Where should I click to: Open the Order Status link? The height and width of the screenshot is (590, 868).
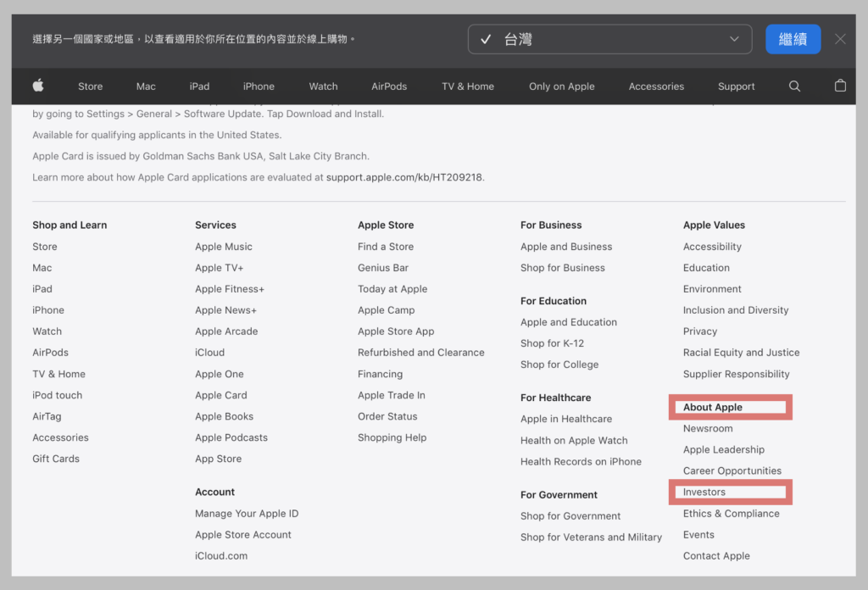[387, 416]
